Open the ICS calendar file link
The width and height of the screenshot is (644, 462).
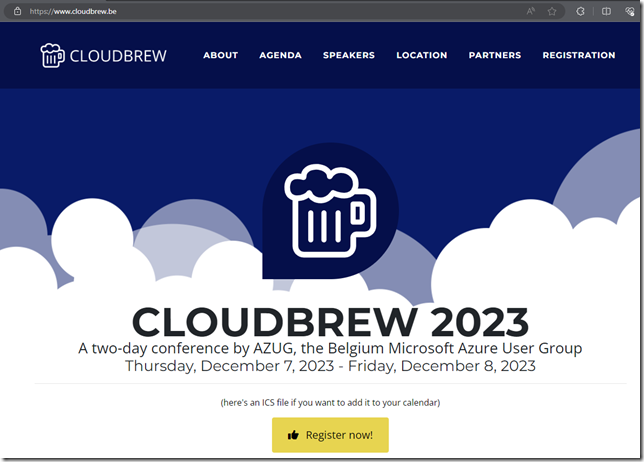click(x=330, y=402)
